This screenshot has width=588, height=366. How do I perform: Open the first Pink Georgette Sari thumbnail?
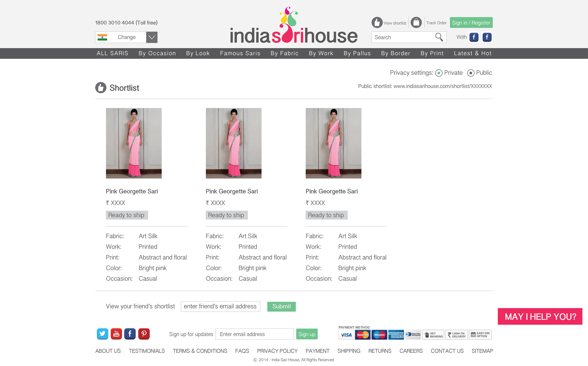(134, 143)
